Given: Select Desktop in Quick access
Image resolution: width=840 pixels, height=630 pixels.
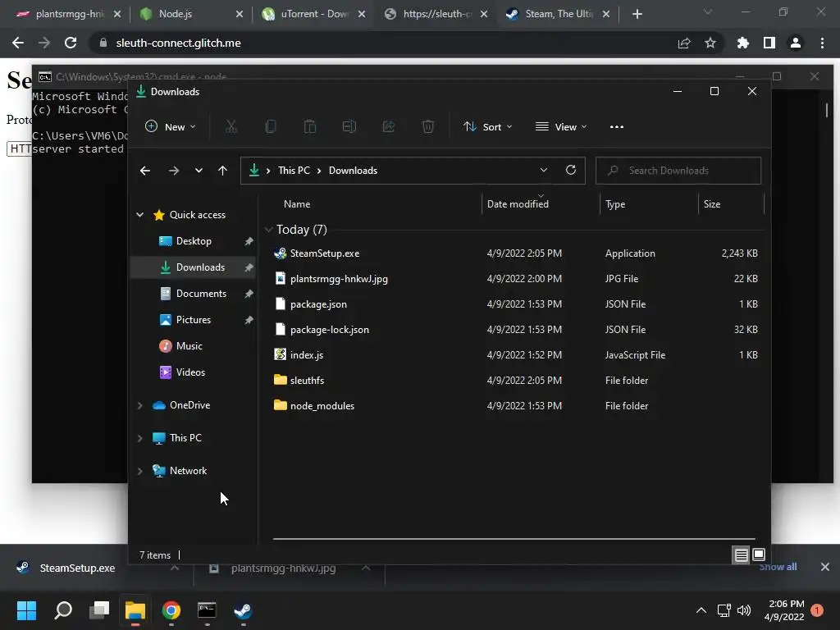Looking at the screenshot, I should click(x=193, y=241).
